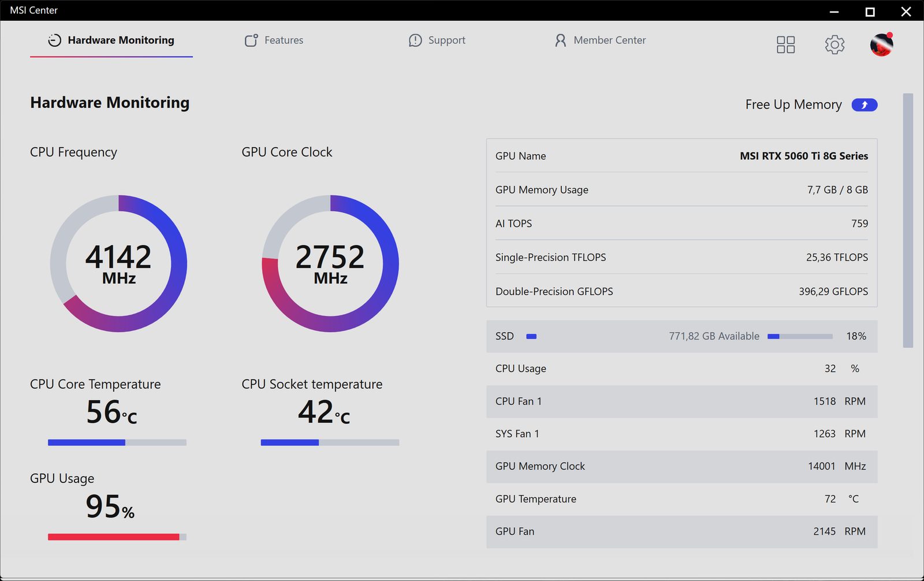The width and height of the screenshot is (924, 581).
Task: Click the SSD usage bar at 18%
Action: pyautogui.click(x=800, y=336)
